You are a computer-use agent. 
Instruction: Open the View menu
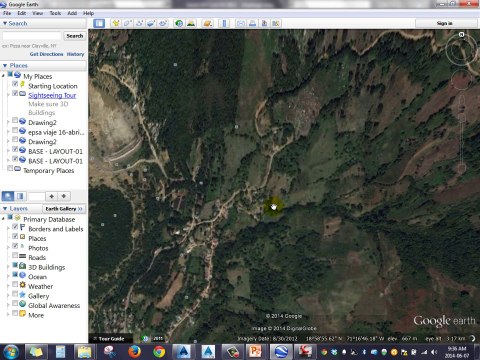(x=37, y=13)
